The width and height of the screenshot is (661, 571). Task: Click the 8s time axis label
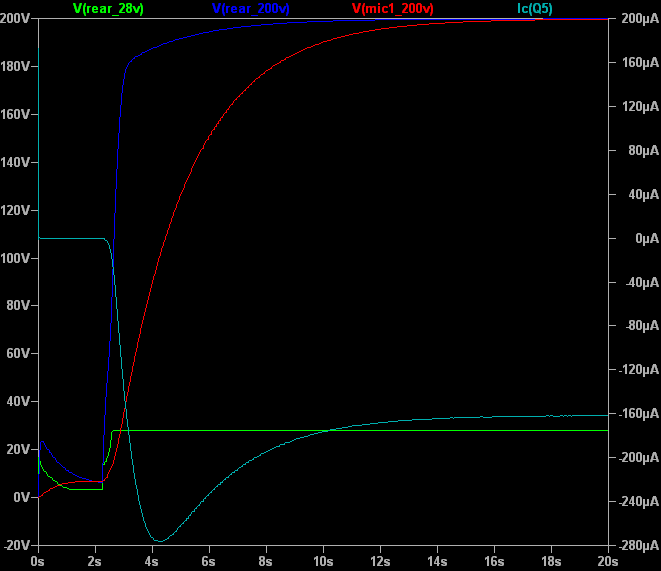pyautogui.click(x=265, y=562)
